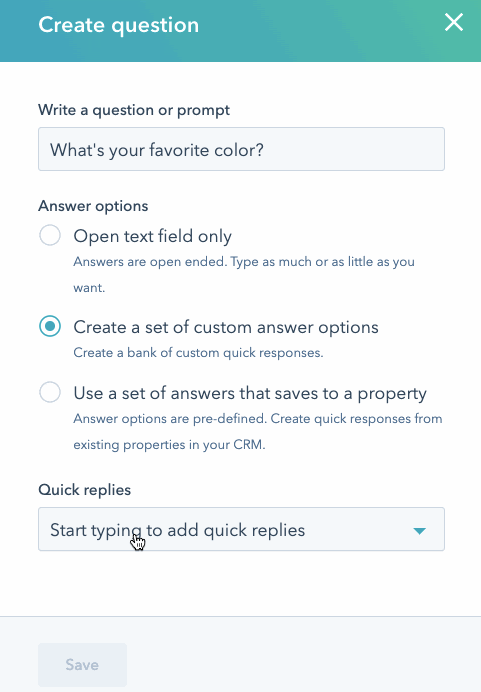Click the disabled Save button

pyautogui.click(x=83, y=665)
